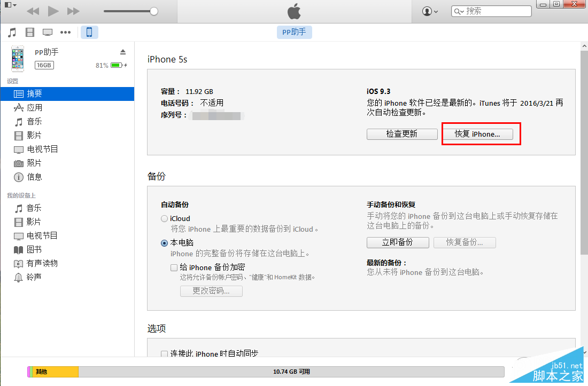Select 摘要 in the settings sidebar

67,93
